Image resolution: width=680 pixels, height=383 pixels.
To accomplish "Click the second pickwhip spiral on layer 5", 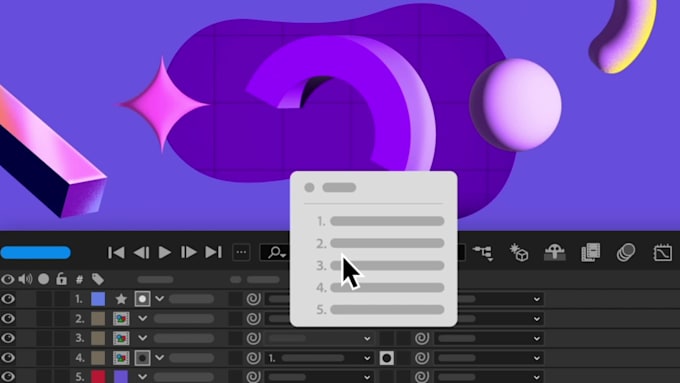I will point(422,376).
